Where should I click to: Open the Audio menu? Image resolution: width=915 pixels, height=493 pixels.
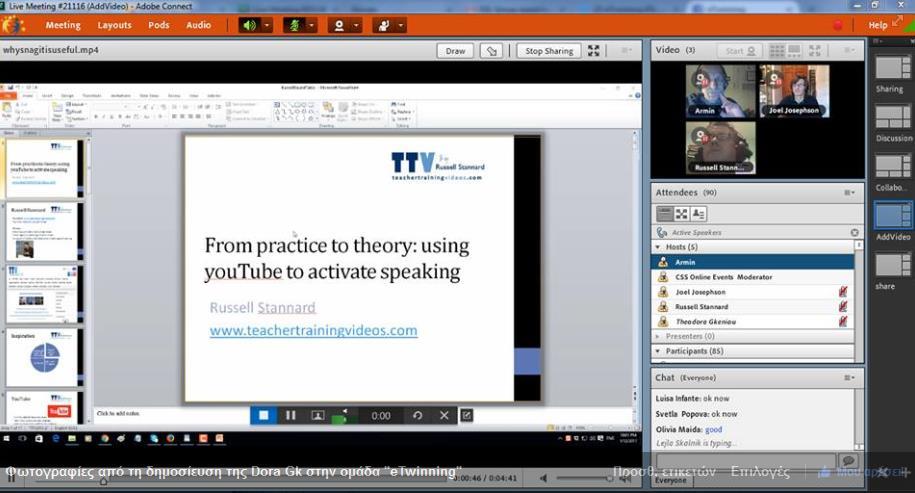click(x=198, y=25)
